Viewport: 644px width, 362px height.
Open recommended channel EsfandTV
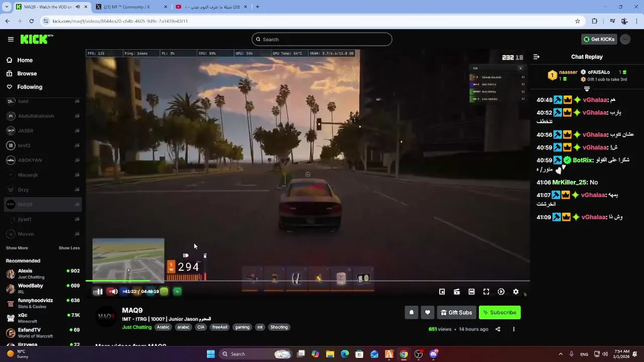point(43,333)
